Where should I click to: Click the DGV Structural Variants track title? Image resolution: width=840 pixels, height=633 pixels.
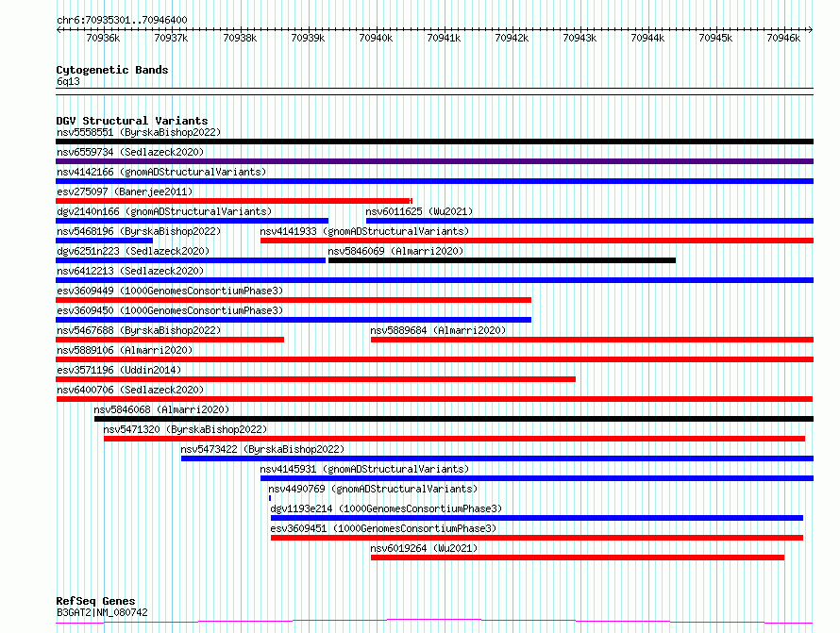[x=132, y=121]
